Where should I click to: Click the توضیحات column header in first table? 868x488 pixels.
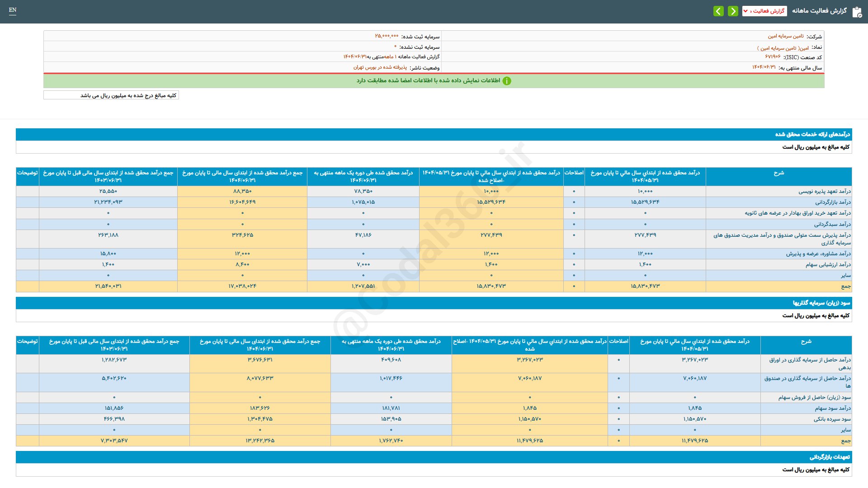(28, 173)
